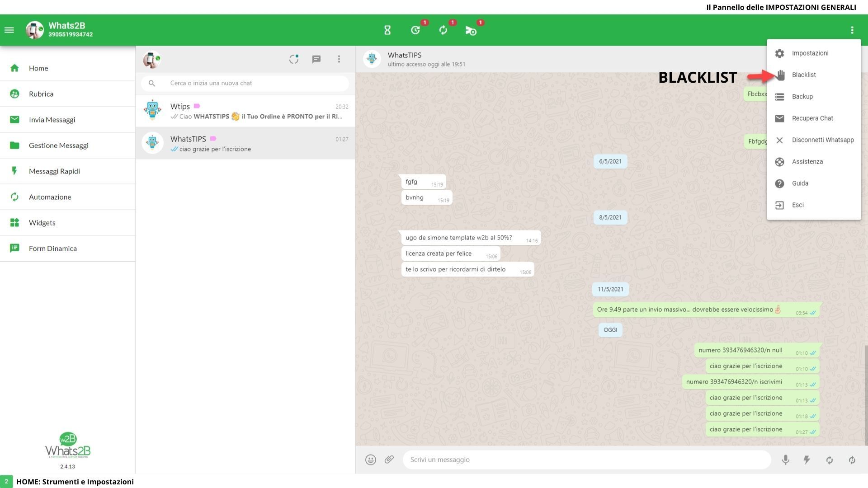Click the 'bvnhg' message bubble

427,198
